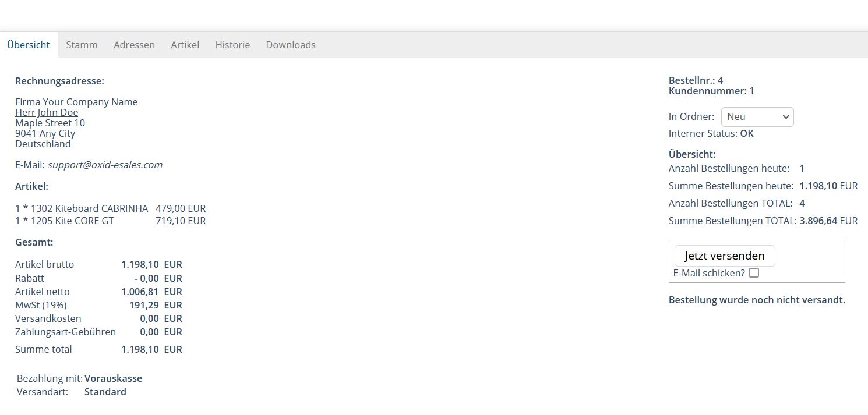Expand the In Ordner dropdown
Screen dimensions: 868x415
(x=757, y=117)
